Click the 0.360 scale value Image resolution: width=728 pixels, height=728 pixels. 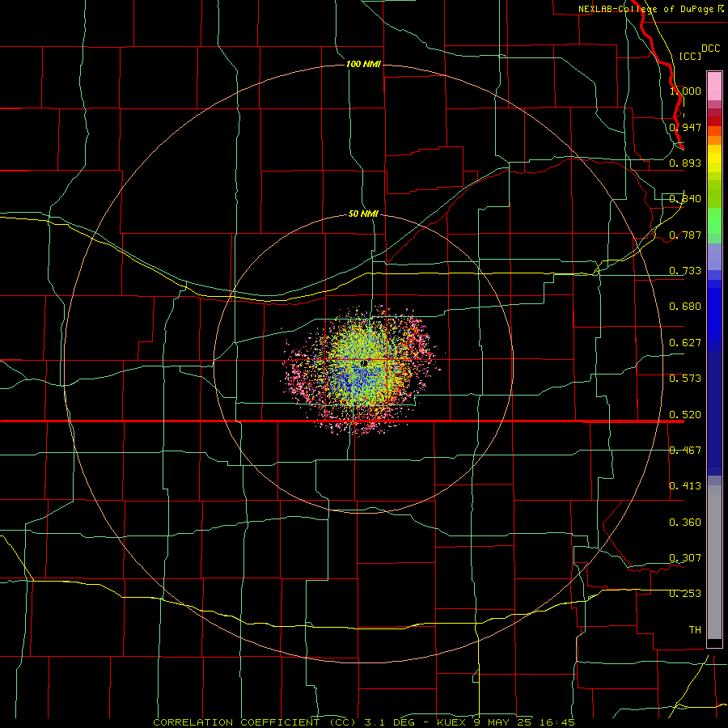[x=685, y=523]
